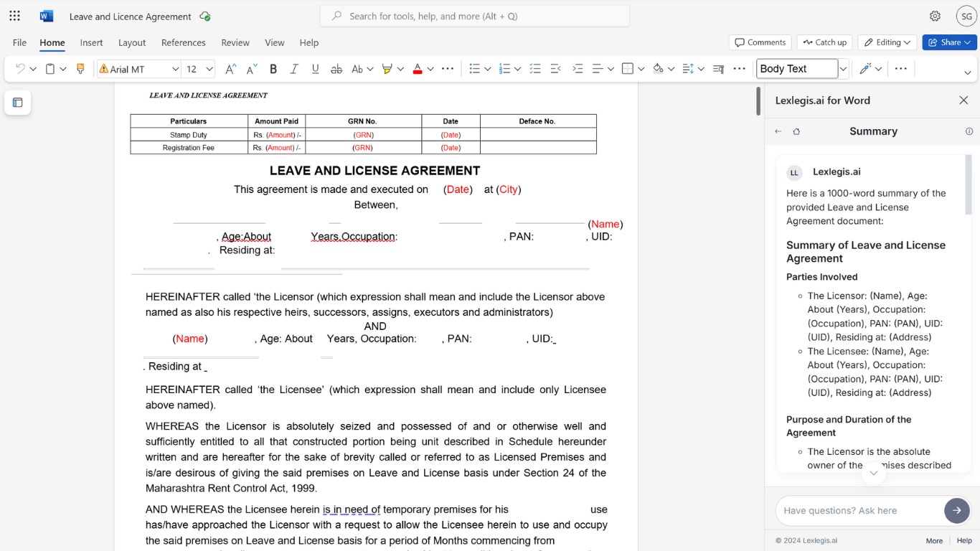Insert a checklist
980x551 pixels.
pyautogui.click(x=534, y=69)
